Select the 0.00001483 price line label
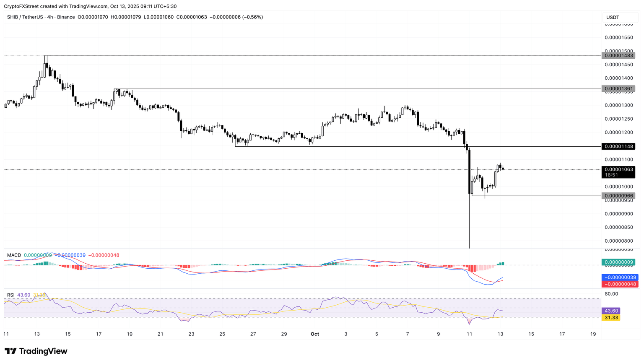The height and width of the screenshot is (363, 644). click(x=618, y=55)
